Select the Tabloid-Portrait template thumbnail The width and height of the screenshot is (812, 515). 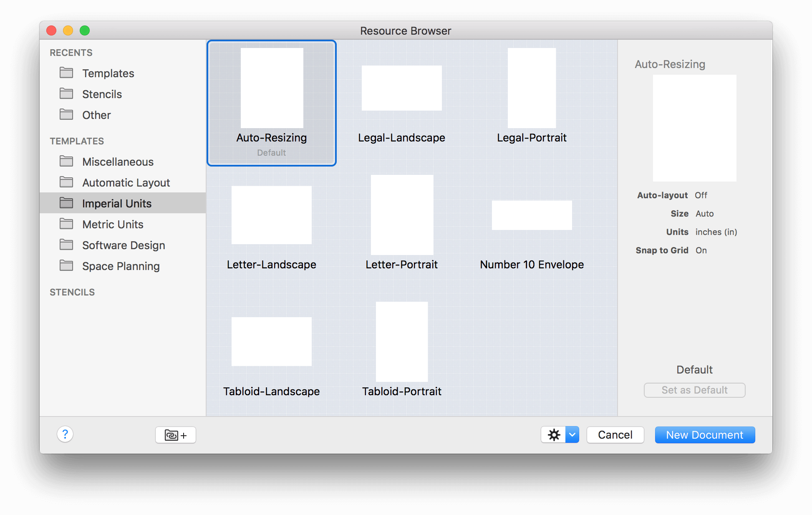[402, 342]
